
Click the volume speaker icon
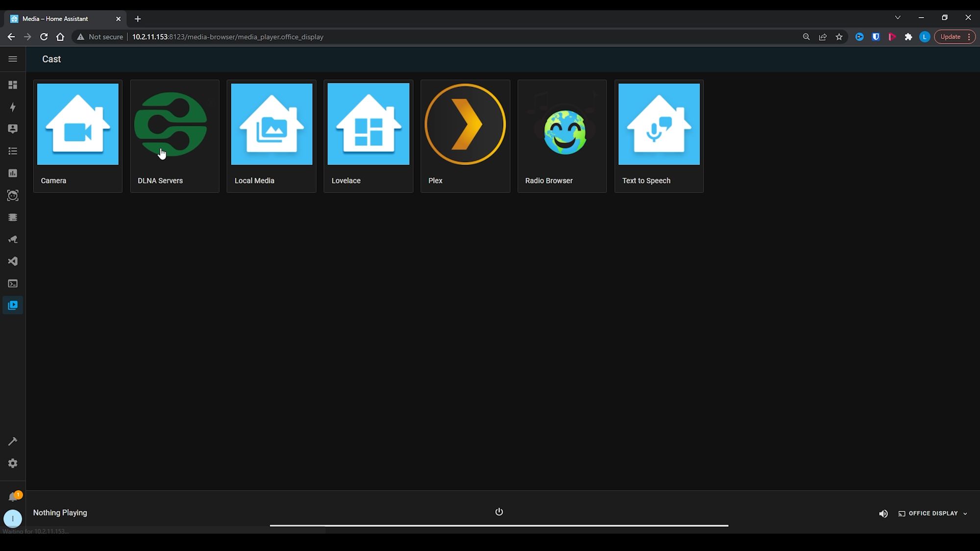[x=883, y=513]
